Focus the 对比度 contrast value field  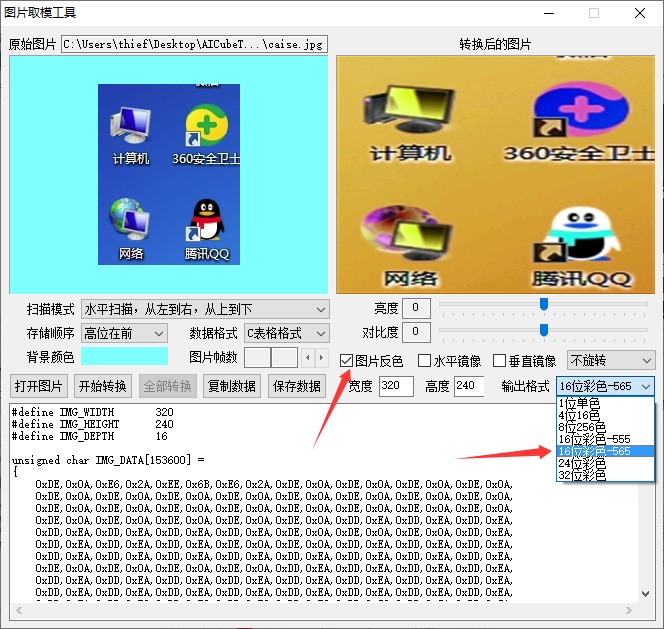[x=416, y=332]
